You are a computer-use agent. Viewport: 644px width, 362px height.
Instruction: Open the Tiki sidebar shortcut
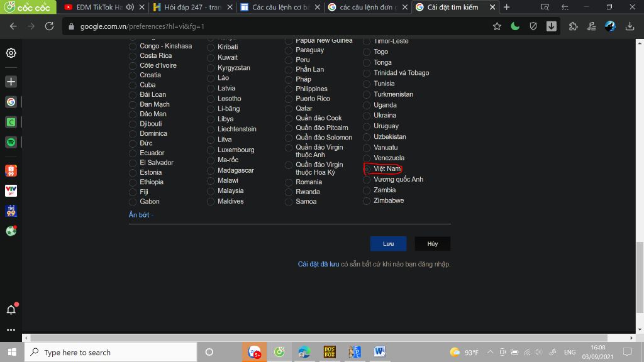11,211
